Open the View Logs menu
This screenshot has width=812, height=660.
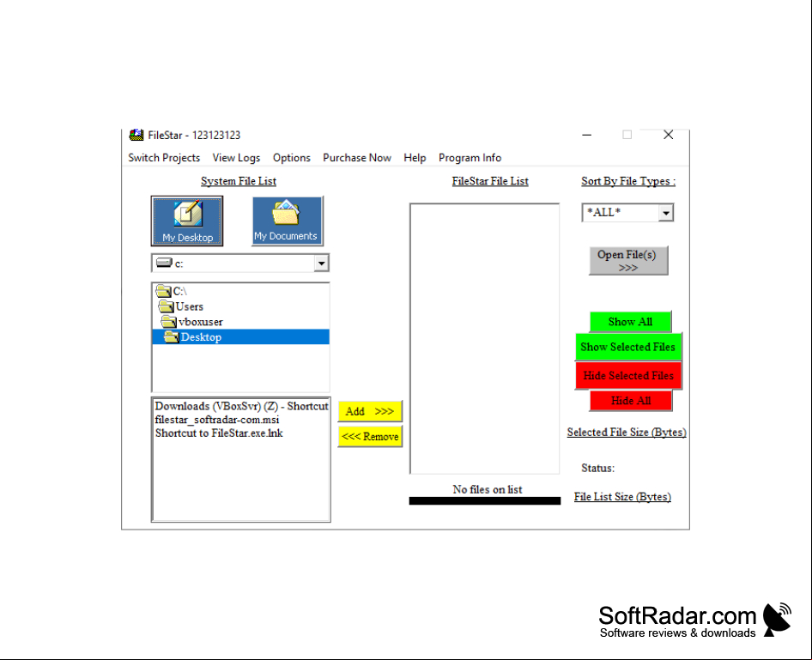pyautogui.click(x=236, y=157)
